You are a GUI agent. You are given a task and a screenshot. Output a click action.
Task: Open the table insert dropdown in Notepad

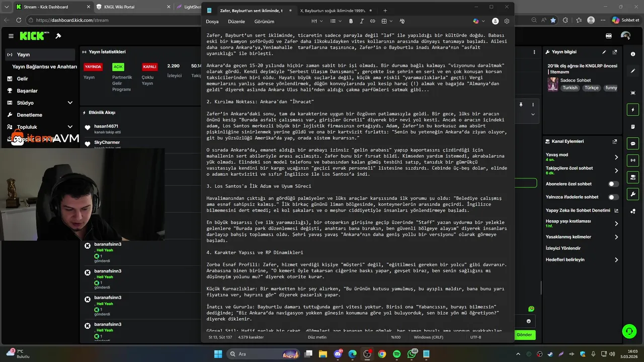(386, 21)
